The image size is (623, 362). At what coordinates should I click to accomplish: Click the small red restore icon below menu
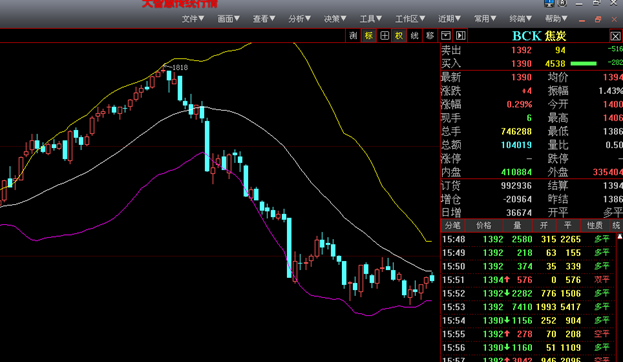(x=598, y=19)
